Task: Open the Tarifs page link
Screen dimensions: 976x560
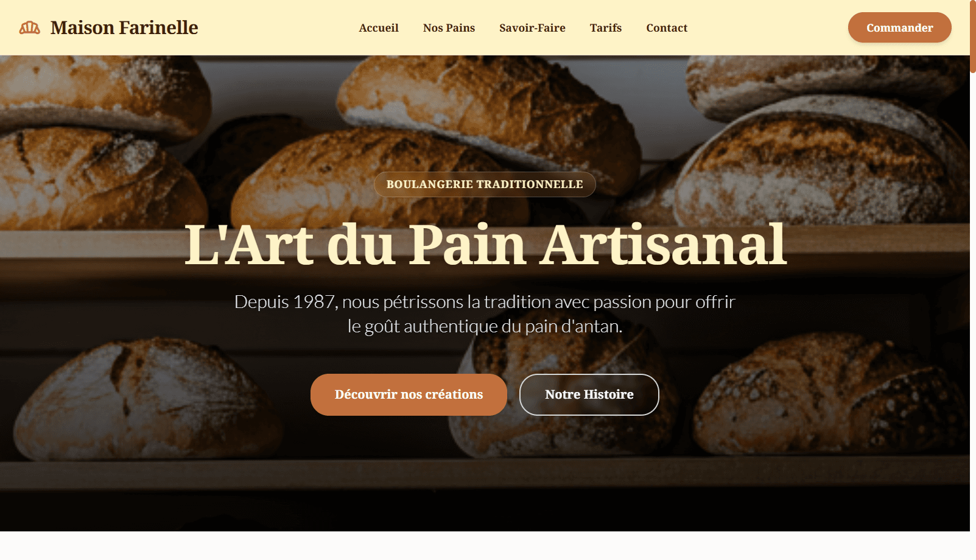Action: pyautogui.click(x=606, y=28)
